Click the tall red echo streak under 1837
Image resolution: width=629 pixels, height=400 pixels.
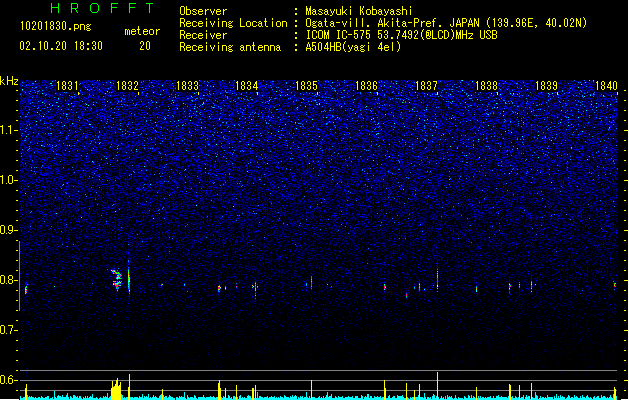coord(437,277)
